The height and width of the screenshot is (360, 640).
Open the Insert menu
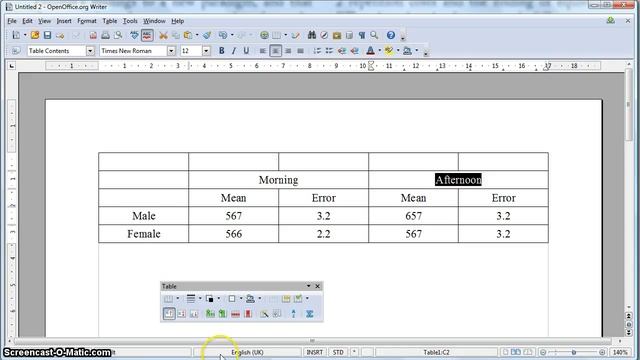64,21
